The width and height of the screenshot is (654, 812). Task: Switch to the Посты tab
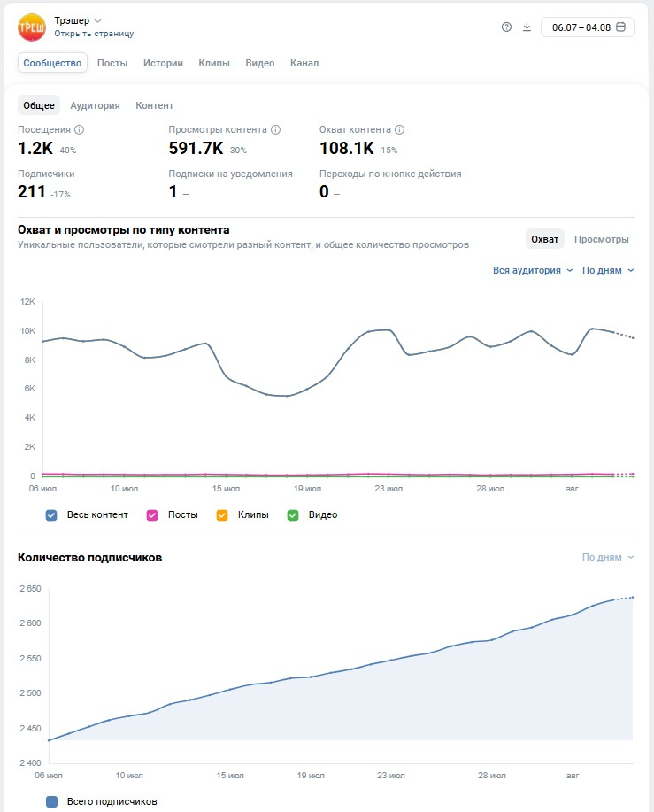click(112, 63)
